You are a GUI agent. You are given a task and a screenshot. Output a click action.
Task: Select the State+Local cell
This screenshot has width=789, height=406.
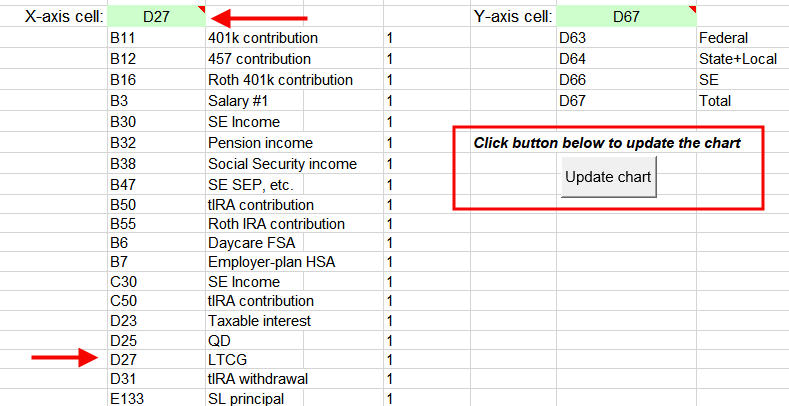click(x=743, y=59)
